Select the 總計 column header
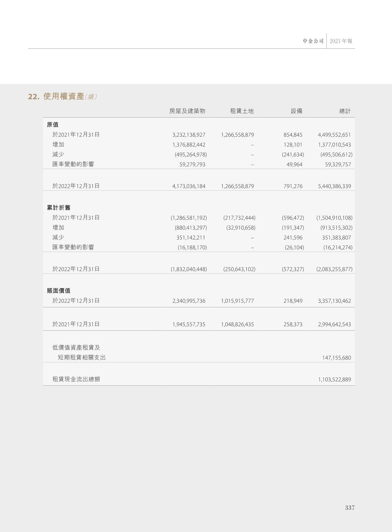 345,111
